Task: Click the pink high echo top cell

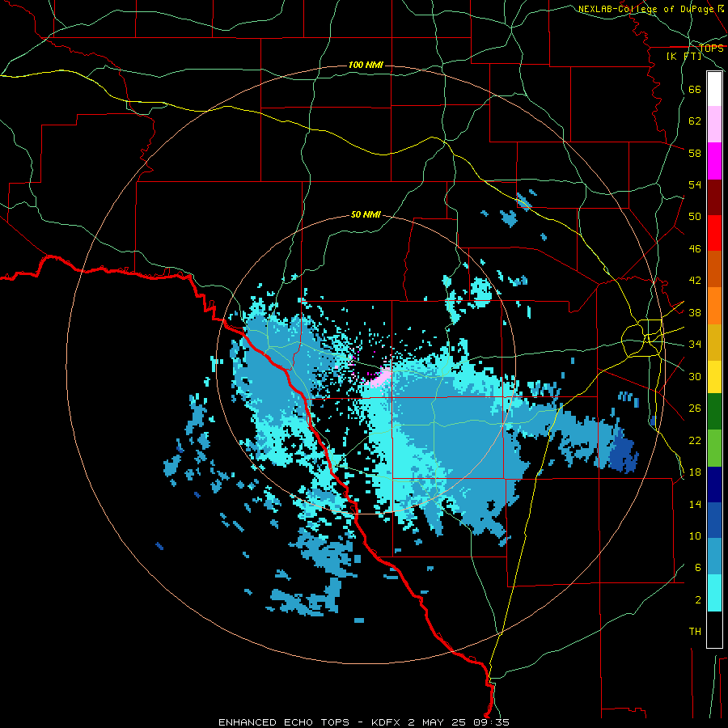Action: coord(380,377)
